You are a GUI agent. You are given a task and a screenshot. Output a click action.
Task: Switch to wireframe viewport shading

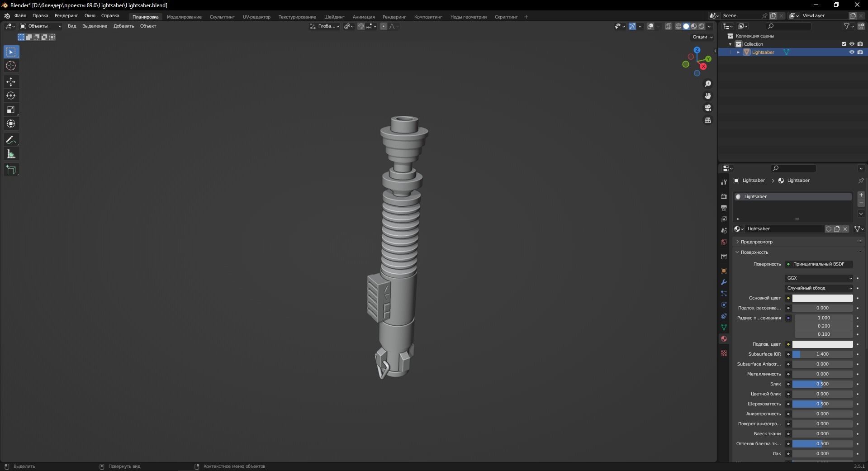pos(678,26)
